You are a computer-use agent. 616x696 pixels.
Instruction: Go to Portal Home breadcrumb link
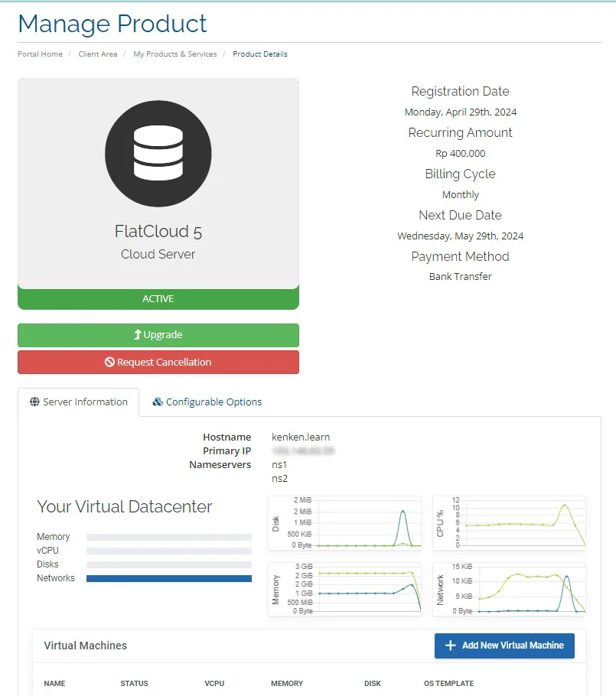pos(40,54)
